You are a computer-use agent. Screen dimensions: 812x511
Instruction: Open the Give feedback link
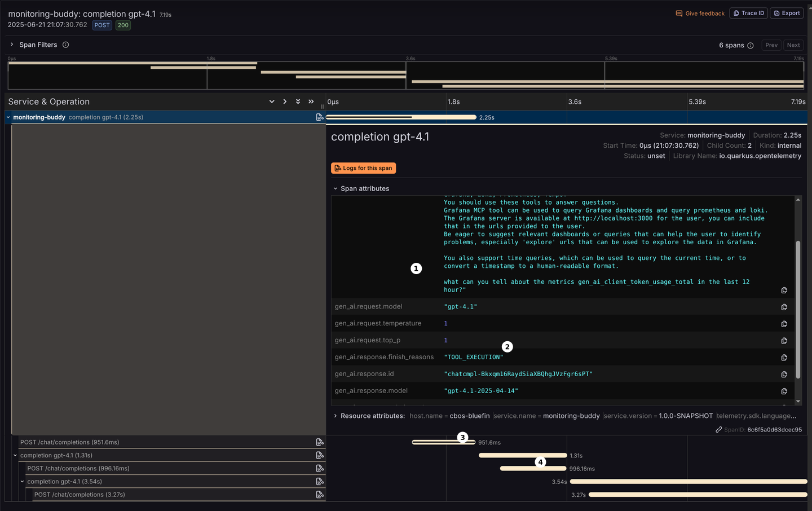[700, 14]
